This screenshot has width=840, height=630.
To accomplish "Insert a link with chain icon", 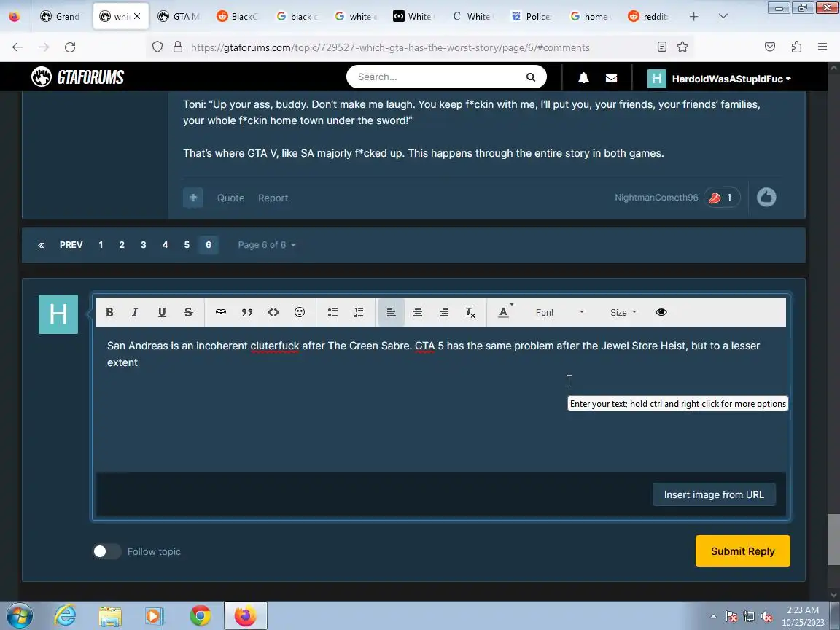I will point(221,312).
